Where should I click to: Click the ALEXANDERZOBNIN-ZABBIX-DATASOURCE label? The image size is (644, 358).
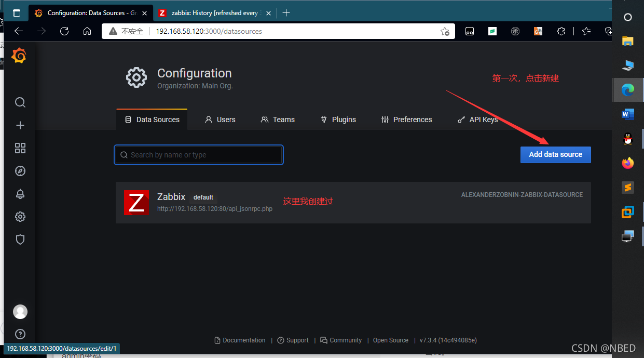coord(522,195)
